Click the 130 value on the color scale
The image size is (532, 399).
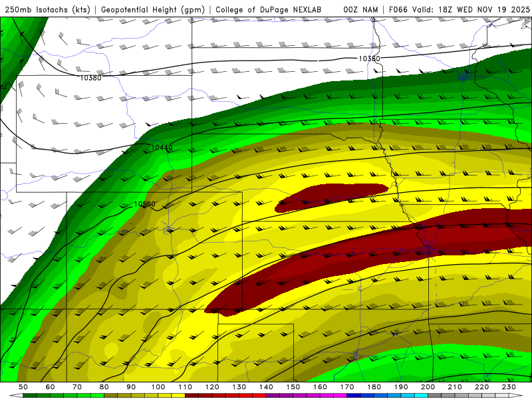click(x=239, y=387)
